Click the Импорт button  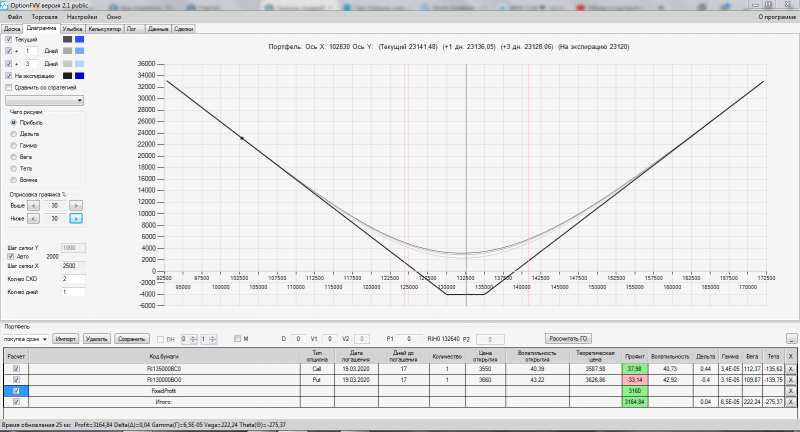[x=65, y=339]
